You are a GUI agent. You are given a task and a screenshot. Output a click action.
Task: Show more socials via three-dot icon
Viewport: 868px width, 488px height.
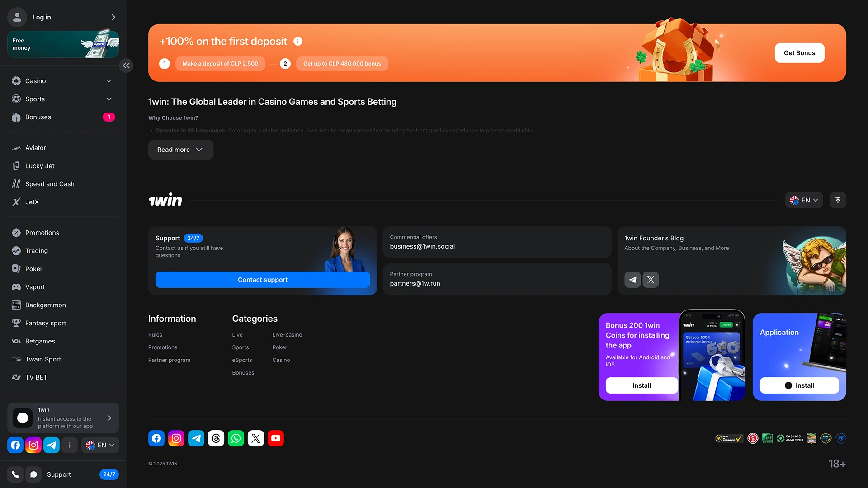[x=70, y=445]
